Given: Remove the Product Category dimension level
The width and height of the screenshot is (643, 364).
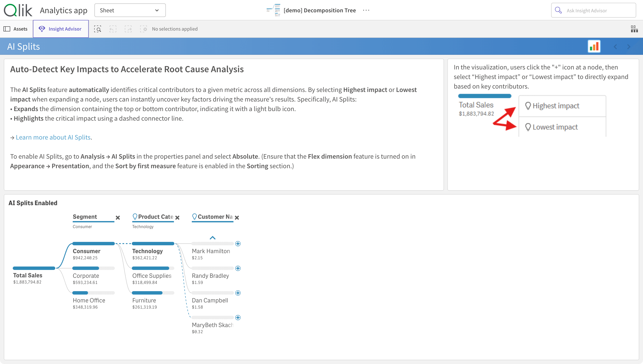Looking at the screenshot, I should pyautogui.click(x=177, y=217).
